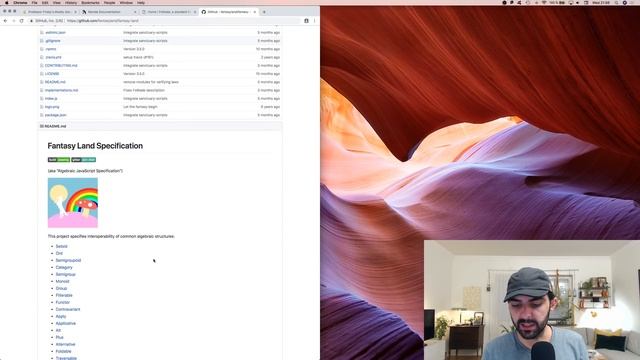Close the Ramda Documentation tab

tap(135, 12)
